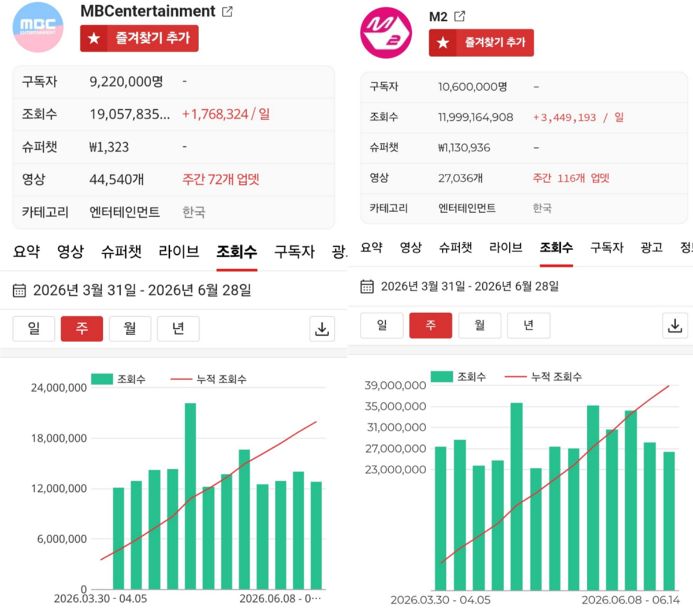The image size is (693, 616).
Task: Select 일 period in MBCentertainment panel
Action: pyautogui.click(x=34, y=329)
